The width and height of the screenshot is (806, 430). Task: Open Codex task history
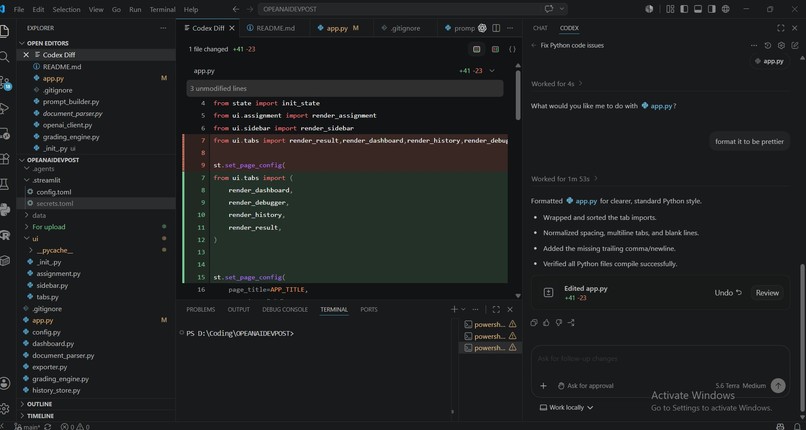tap(767, 45)
